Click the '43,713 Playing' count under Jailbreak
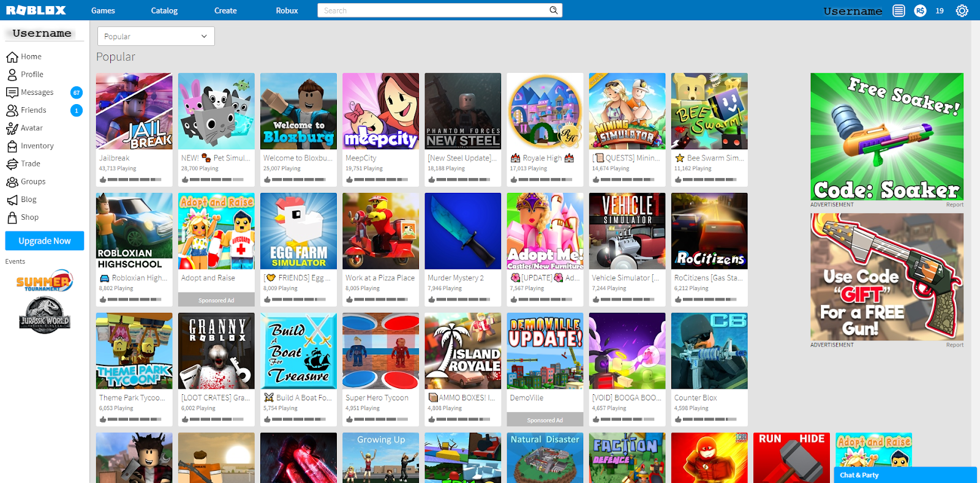Viewport: 980px width, 483px height. pyautogui.click(x=118, y=168)
